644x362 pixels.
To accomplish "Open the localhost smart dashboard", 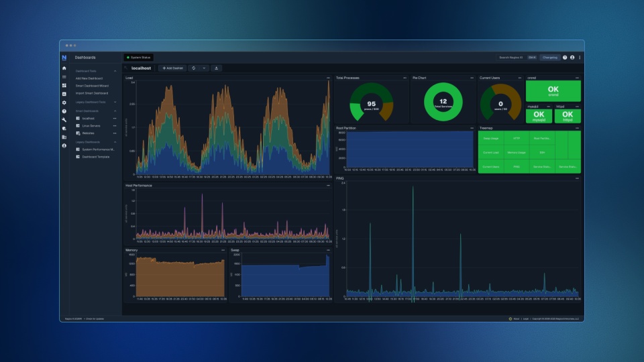I will pyautogui.click(x=89, y=119).
